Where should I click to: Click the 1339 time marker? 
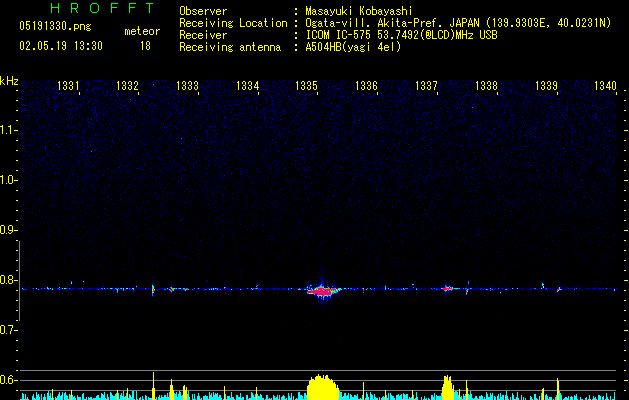546,86
